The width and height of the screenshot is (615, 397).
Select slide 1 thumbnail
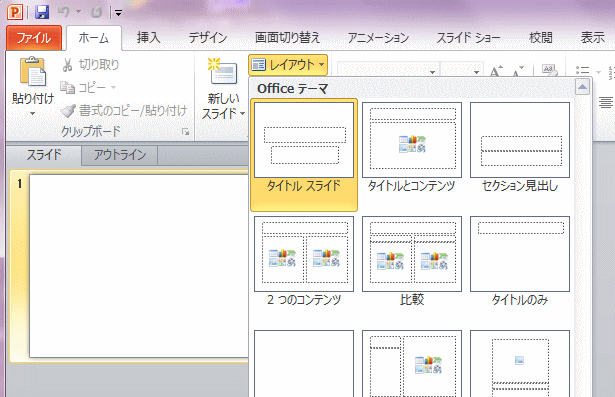(x=138, y=266)
